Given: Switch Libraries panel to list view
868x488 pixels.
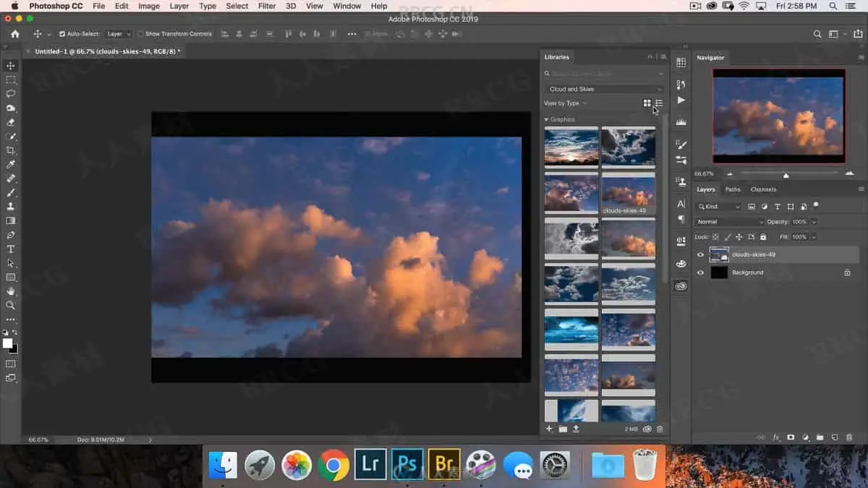Looking at the screenshot, I should [x=659, y=103].
